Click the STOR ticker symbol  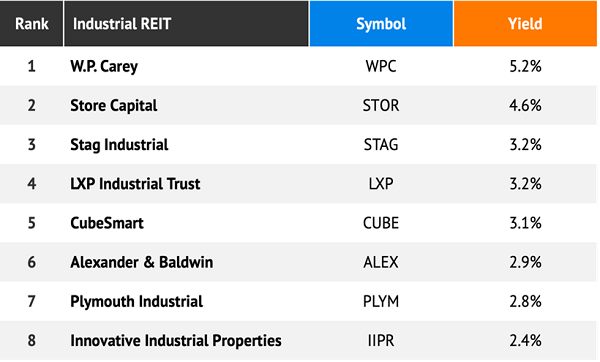click(381, 106)
